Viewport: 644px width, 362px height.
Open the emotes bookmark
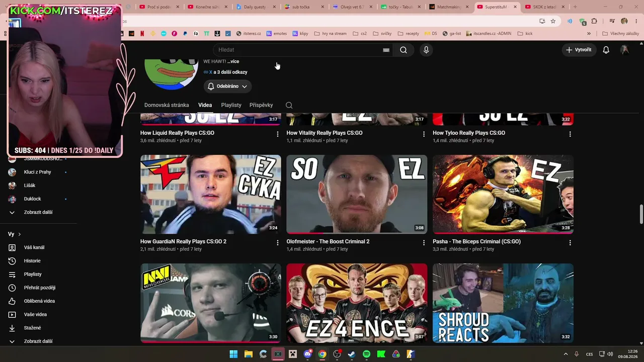tap(277, 34)
